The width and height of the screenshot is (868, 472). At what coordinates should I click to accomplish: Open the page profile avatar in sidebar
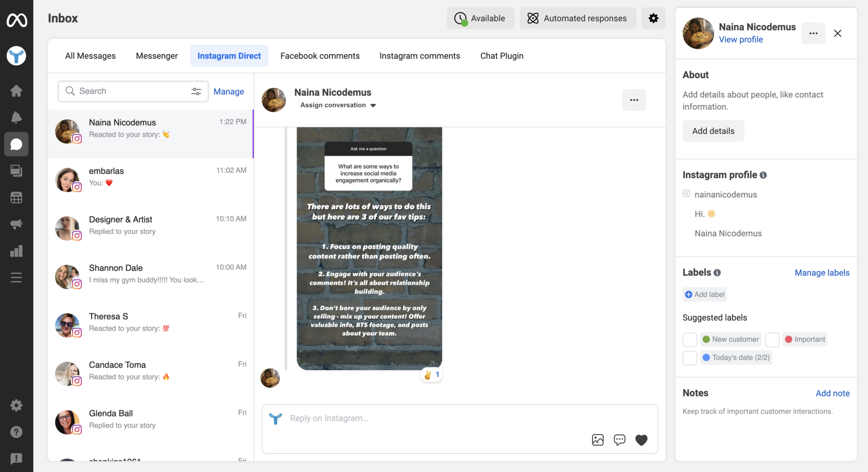click(x=17, y=56)
